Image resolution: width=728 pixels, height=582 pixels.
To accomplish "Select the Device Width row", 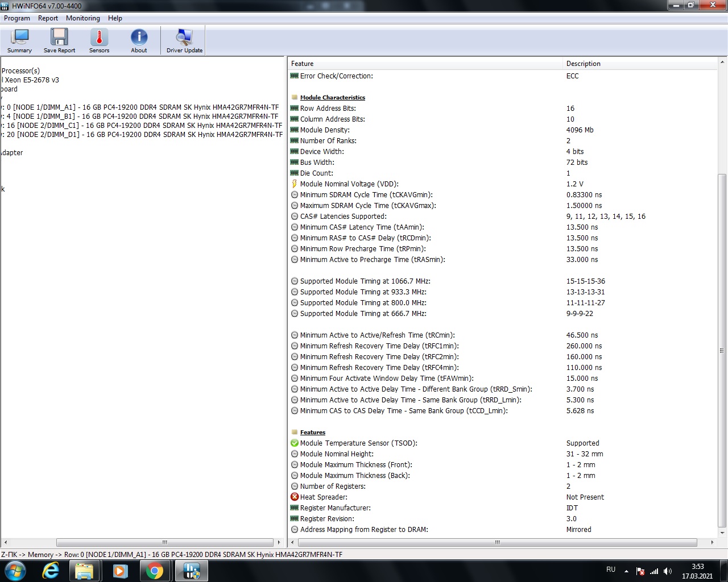I will coord(503,152).
